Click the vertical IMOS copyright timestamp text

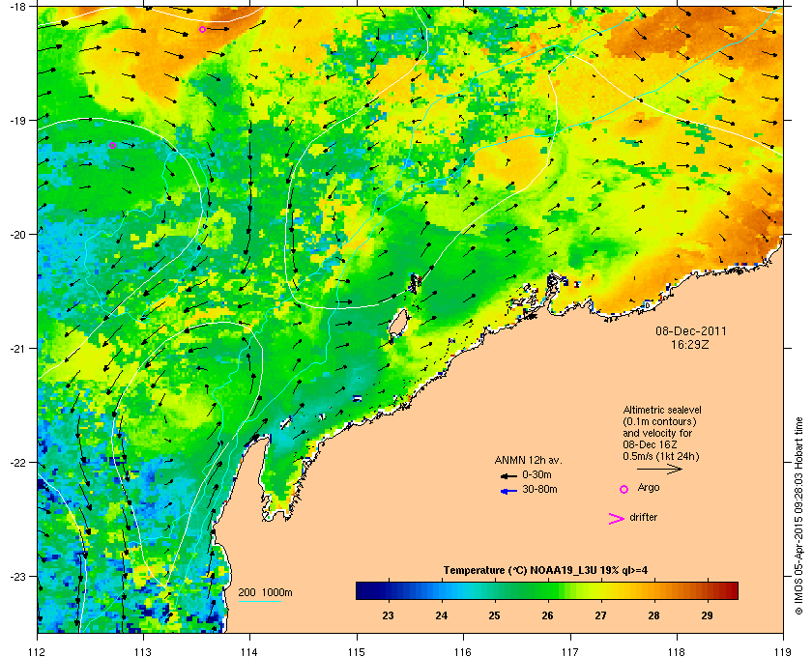click(x=798, y=514)
